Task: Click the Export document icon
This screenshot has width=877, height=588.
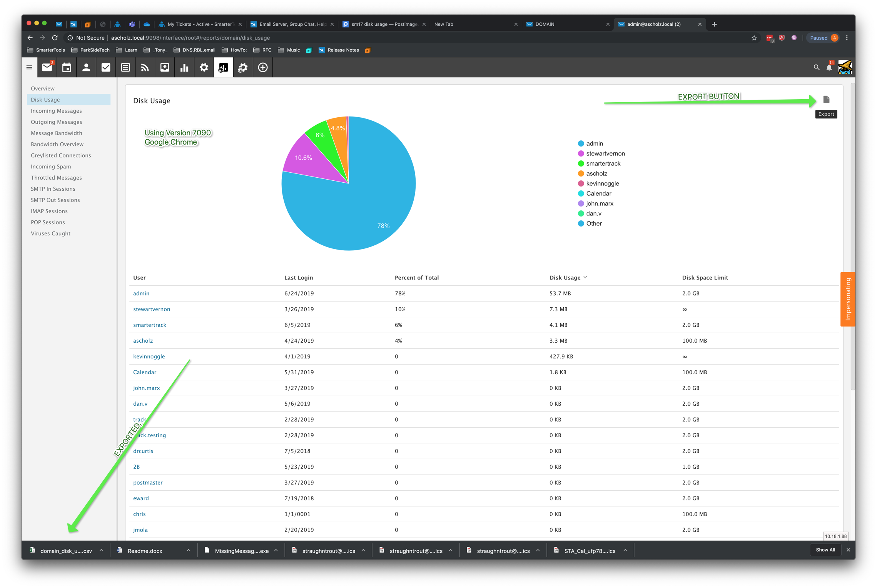Action: click(826, 100)
